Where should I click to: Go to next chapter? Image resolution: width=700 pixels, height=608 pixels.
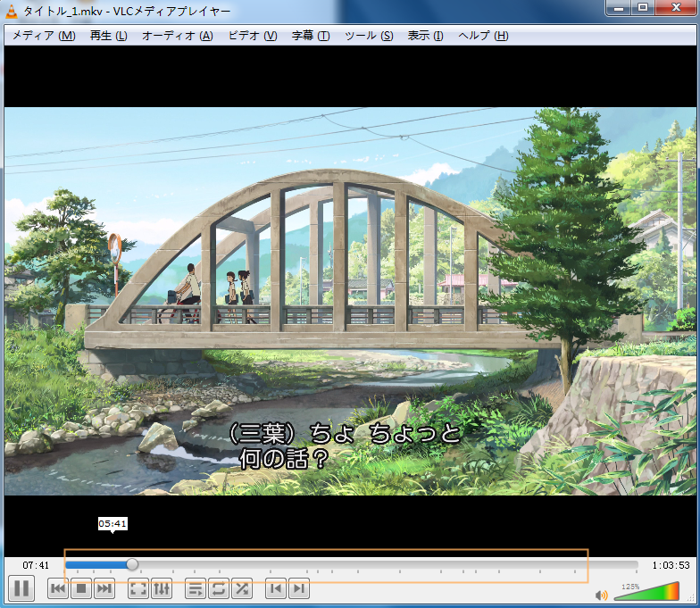tap(299, 589)
